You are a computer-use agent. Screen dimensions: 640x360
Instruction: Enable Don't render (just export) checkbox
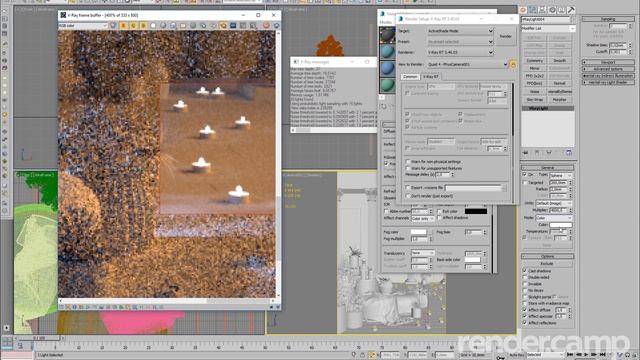(408, 196)
